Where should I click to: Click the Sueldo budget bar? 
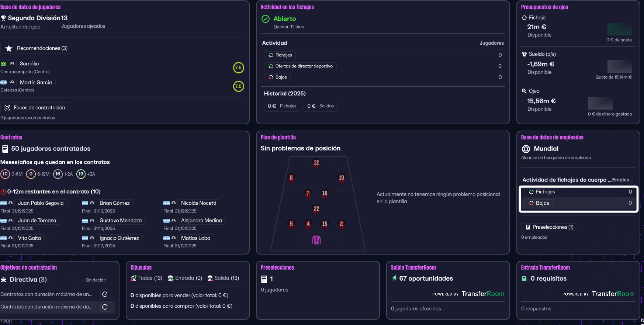pos(620,66)
